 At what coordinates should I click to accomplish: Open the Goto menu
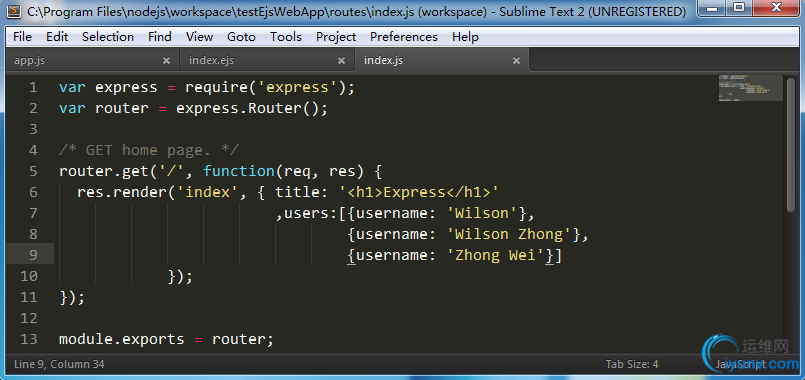(x=241, y=37)
